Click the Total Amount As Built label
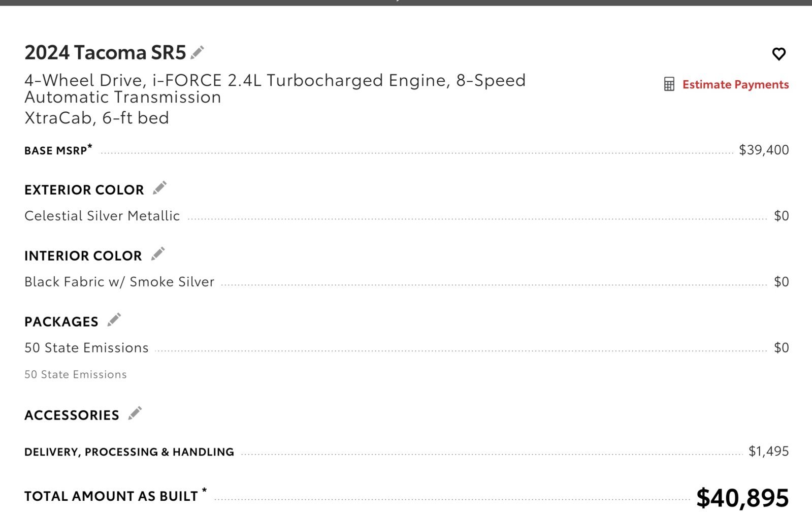 click(116, 495)
